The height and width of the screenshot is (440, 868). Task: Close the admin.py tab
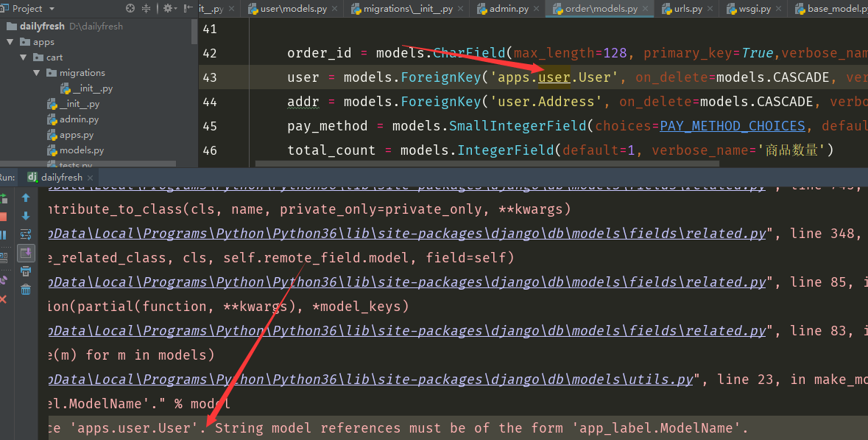[537, 9]
